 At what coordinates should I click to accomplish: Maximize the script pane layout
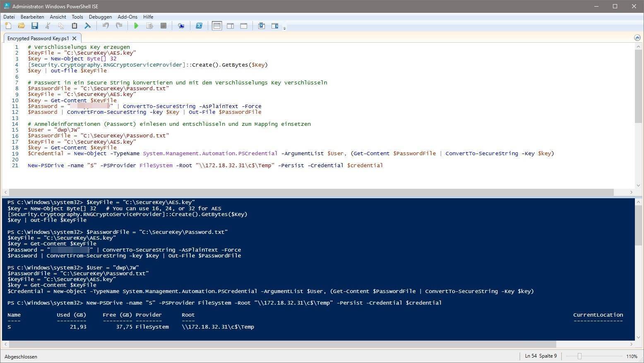[244, 26]
